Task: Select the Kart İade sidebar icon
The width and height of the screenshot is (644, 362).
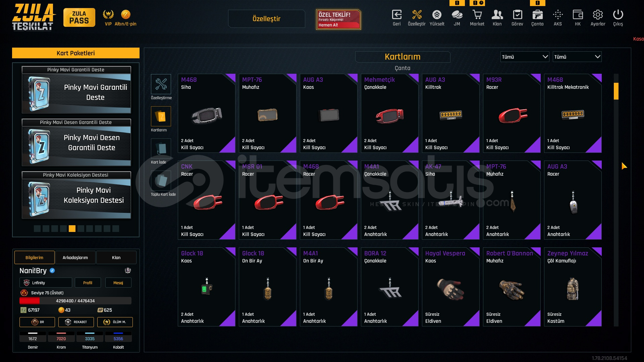Action: (161, 148)
